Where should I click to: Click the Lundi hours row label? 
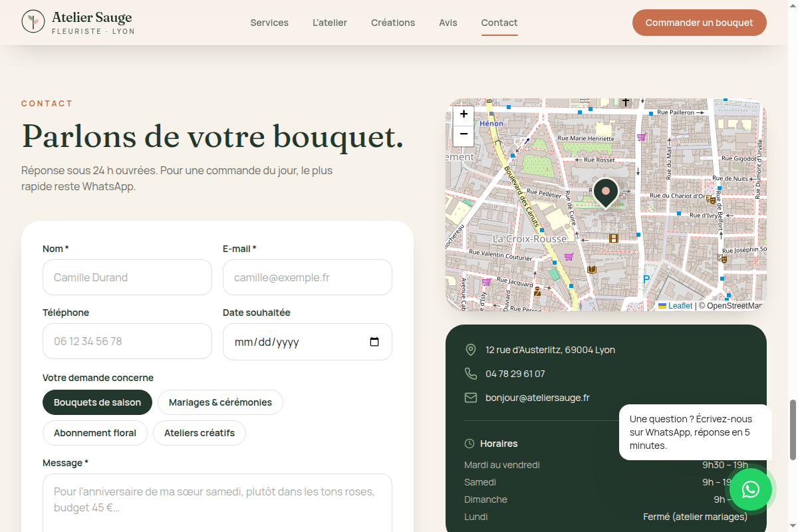click(x=476, y=517)
